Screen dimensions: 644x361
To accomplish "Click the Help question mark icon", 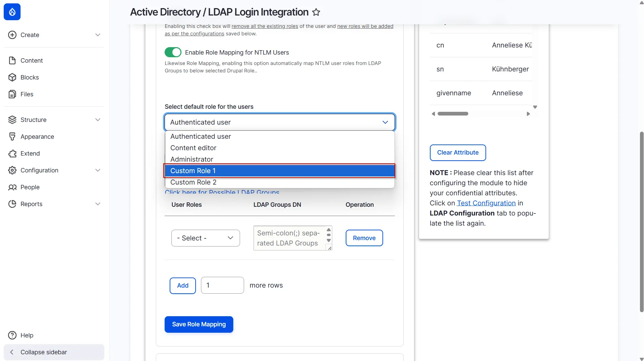I will [12, 335].
